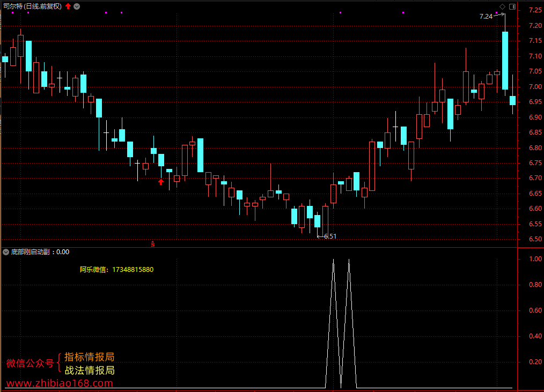The image size is (544, 392).
Task: Click the 6.55 price axis label
Action: point(535,224)
